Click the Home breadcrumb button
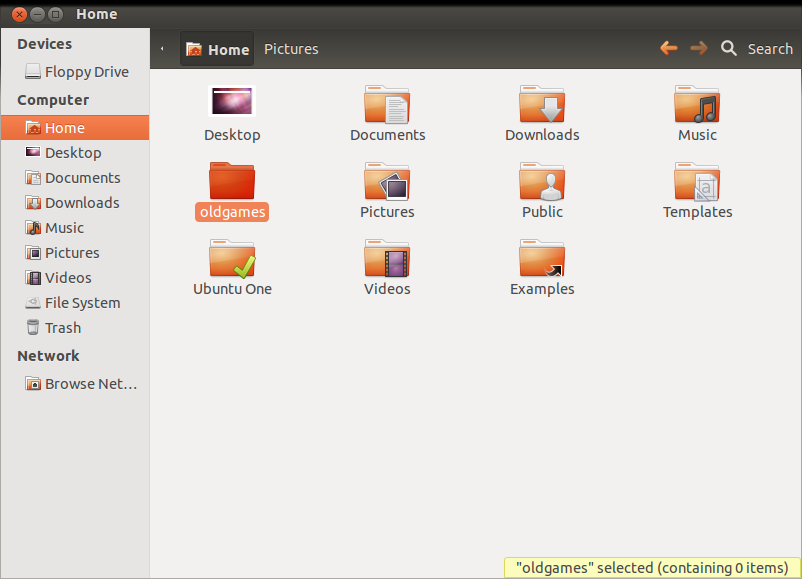This screenshot has height=579, width=802. [217, 49]
